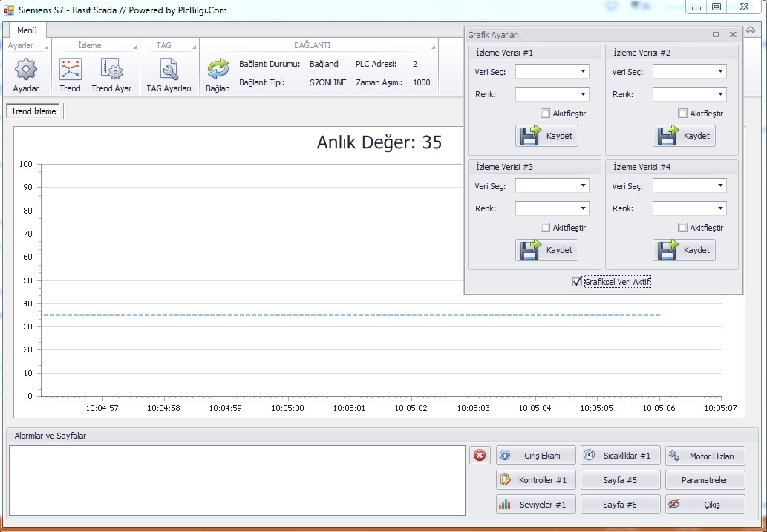Open Sıcaklıklar #1 page

click(x=620, y=456)
